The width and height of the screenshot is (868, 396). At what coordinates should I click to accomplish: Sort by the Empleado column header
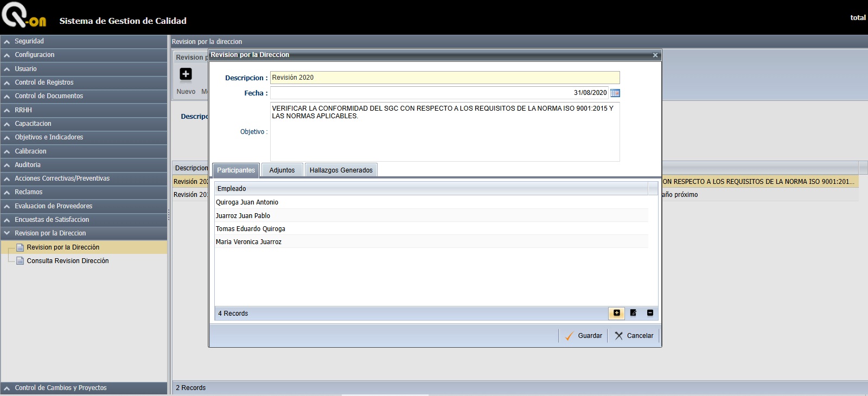pyautogui.click(x=431, y=189)
